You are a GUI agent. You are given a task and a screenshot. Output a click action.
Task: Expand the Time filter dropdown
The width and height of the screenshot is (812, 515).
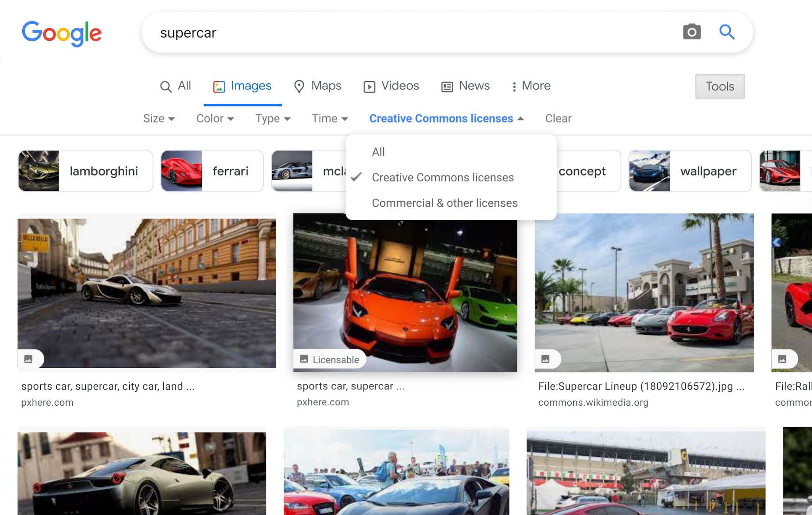coord(330,118)
